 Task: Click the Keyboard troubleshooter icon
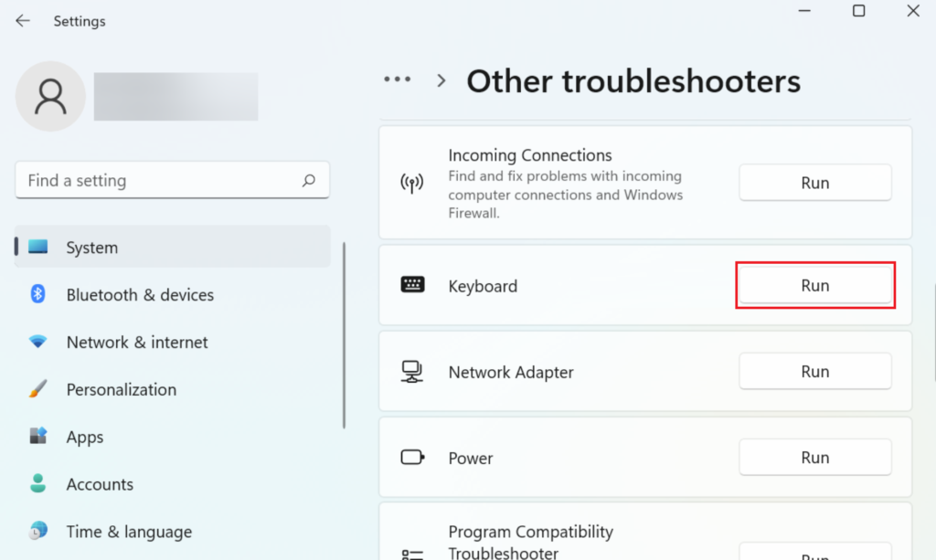click(x=413, y=284)
